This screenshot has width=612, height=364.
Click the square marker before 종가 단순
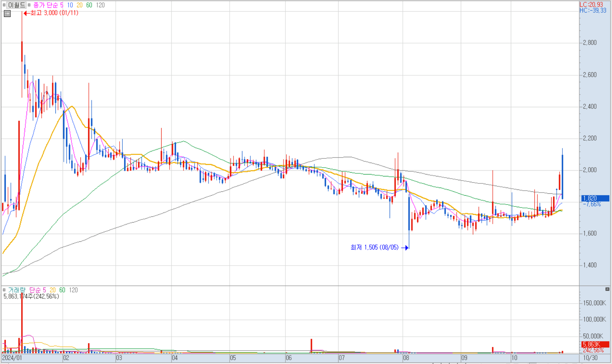[29, 5]
